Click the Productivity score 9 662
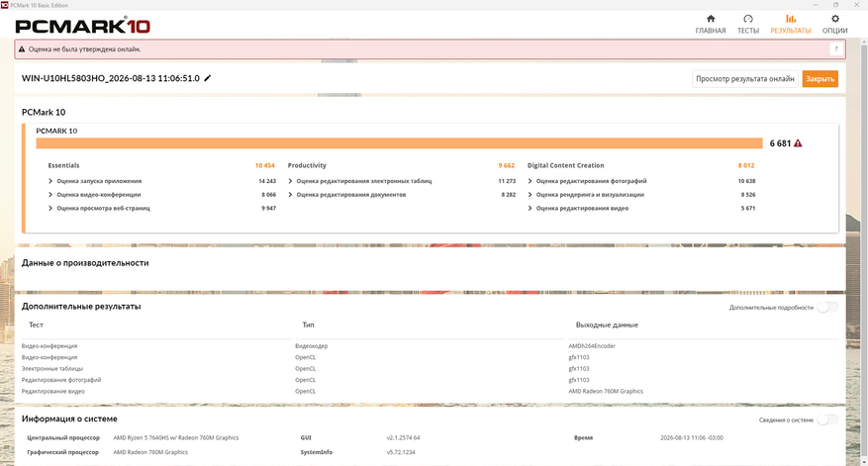The height and width of the screenshot is (466, 868). (x=506, y=165)
